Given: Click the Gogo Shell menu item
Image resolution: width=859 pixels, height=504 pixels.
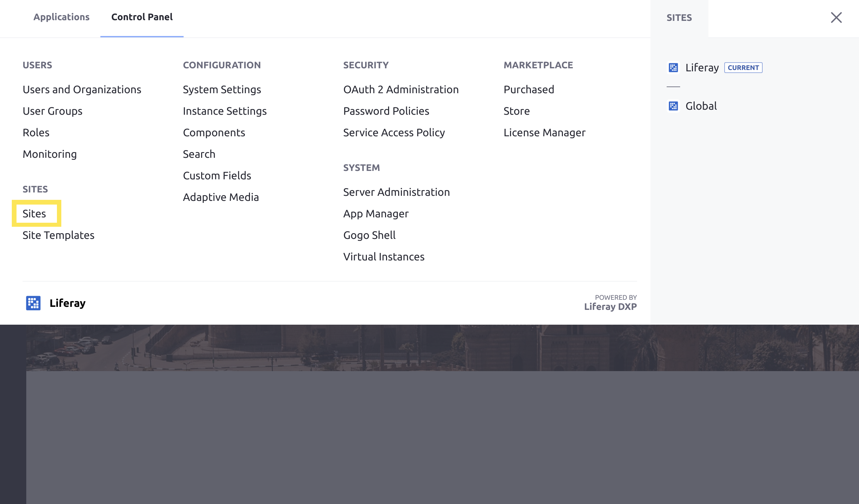Looking at the screenshot, I should 369,235.
